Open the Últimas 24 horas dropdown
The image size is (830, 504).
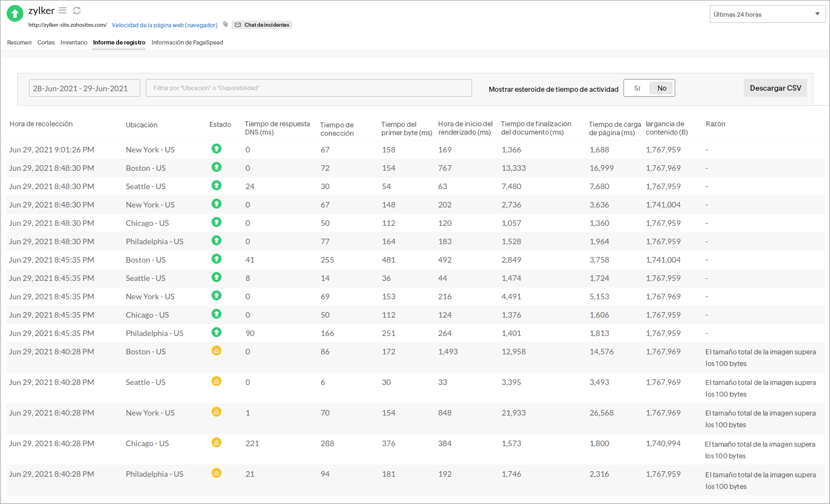click(x=767, y=13)
